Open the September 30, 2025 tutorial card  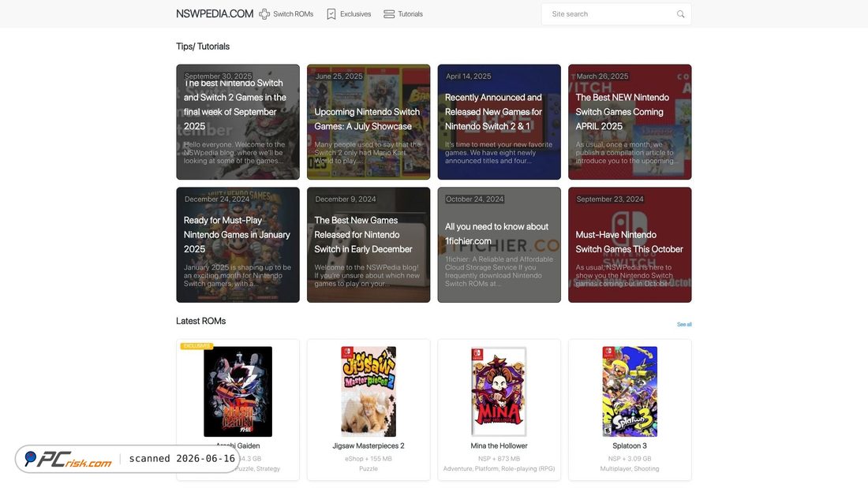coord(238,121)
